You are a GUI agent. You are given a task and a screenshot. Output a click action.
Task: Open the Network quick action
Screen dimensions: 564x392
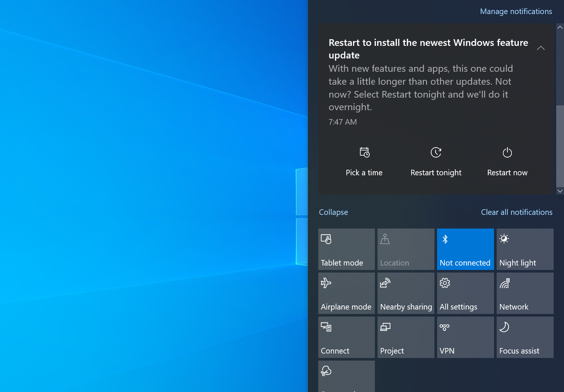(x=525, y=293)
